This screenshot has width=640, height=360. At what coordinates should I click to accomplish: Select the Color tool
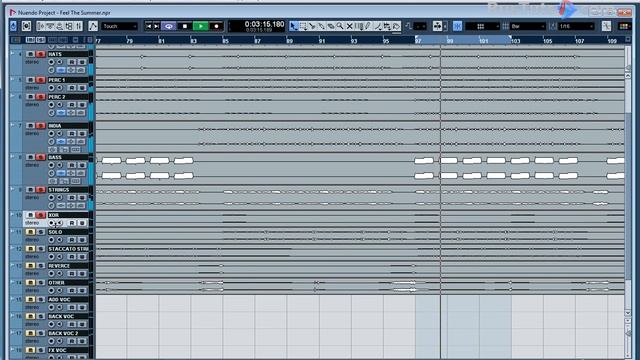(x=396, y=27)
